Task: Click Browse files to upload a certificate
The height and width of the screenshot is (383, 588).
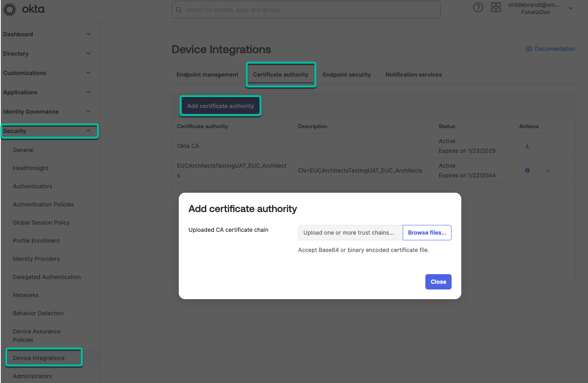Action: click(x=427, y=233)
